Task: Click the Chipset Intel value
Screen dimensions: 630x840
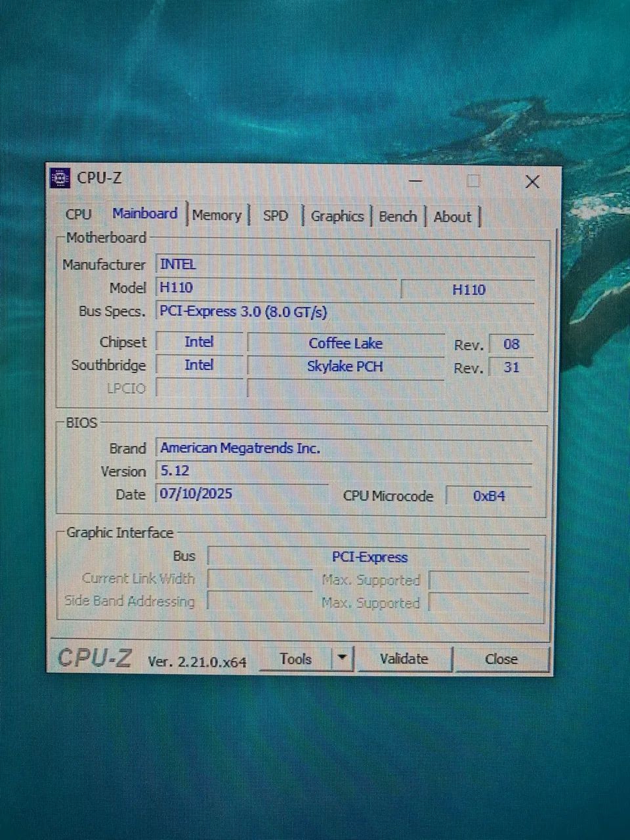Action: (x=199, y=342)
